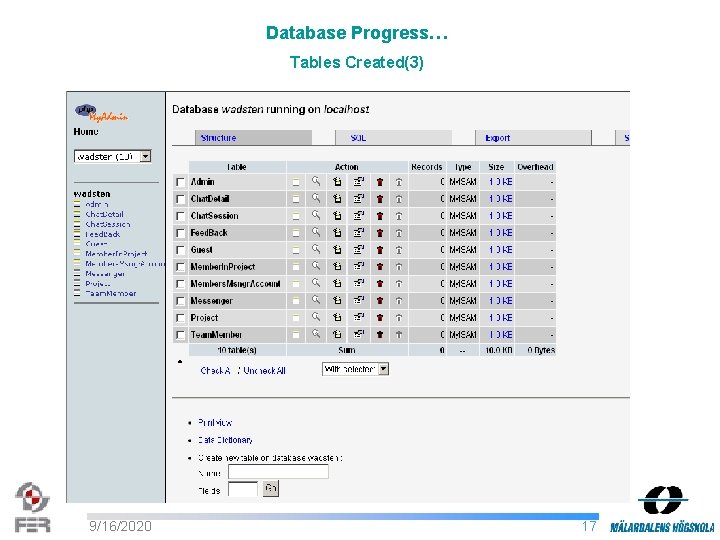Tick the ChatDetail table checkbox
The height and width of the screenshot is (540, 720).
[x=180, y=199]
